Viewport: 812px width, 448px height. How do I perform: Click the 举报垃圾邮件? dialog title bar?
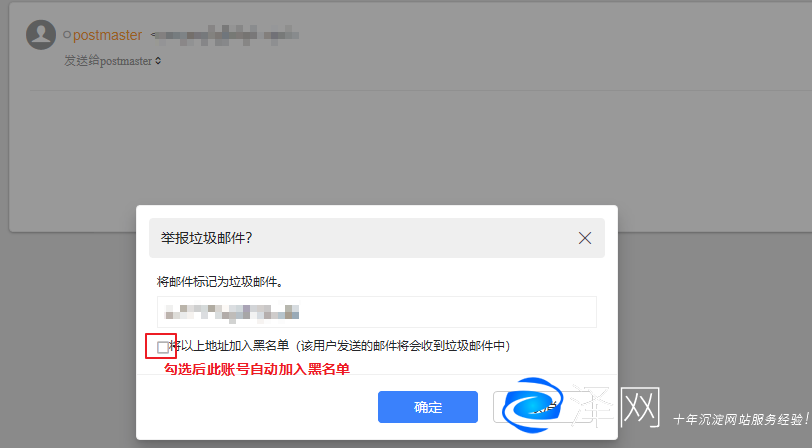pos(376,238)
